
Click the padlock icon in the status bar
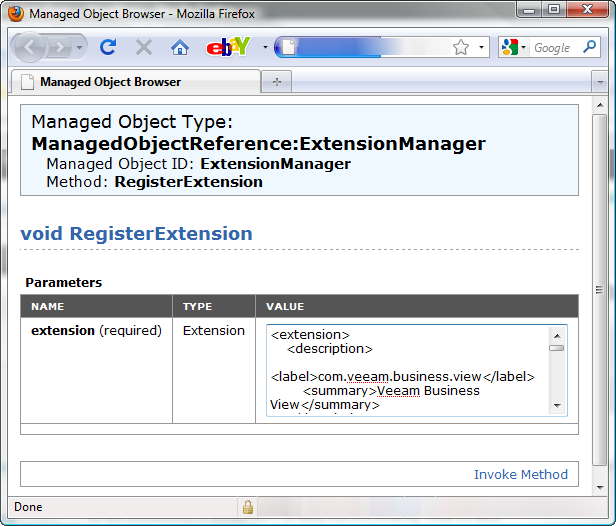coord(247,507)
